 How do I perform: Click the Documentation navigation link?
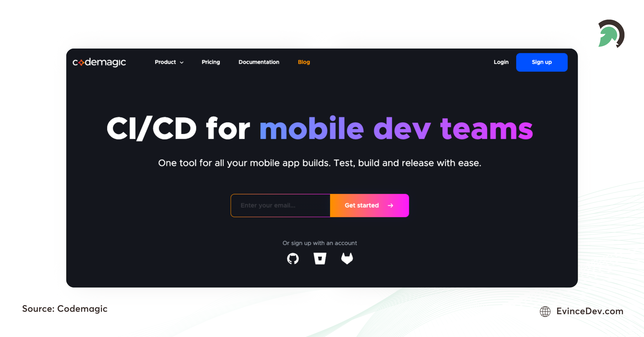(258, 62)
